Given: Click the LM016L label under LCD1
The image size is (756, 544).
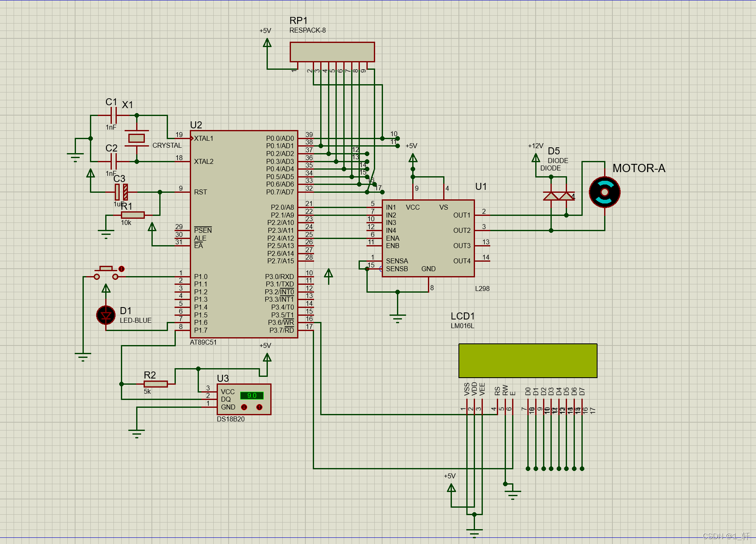Looking at the screenshot, I should (463, 326).
